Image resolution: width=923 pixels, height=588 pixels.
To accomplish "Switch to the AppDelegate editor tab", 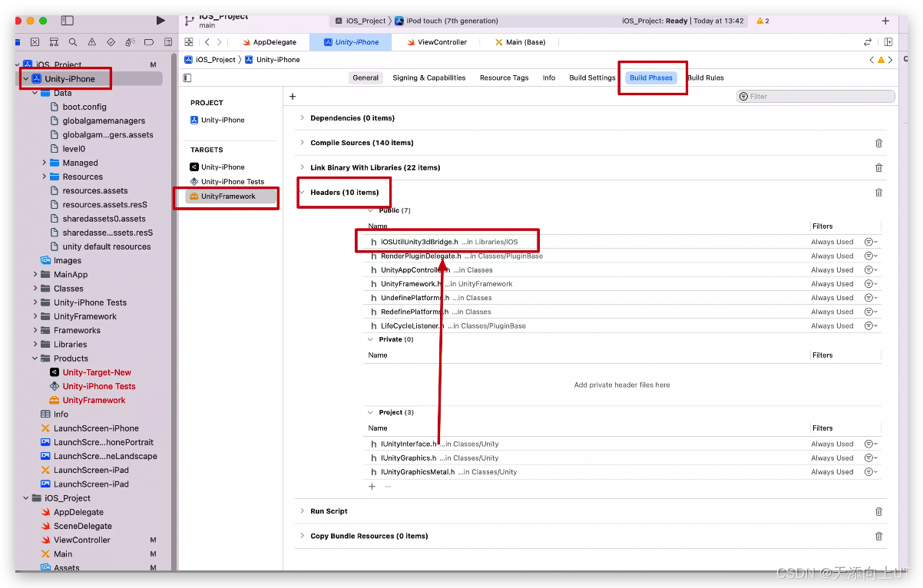I will (270, 42).
